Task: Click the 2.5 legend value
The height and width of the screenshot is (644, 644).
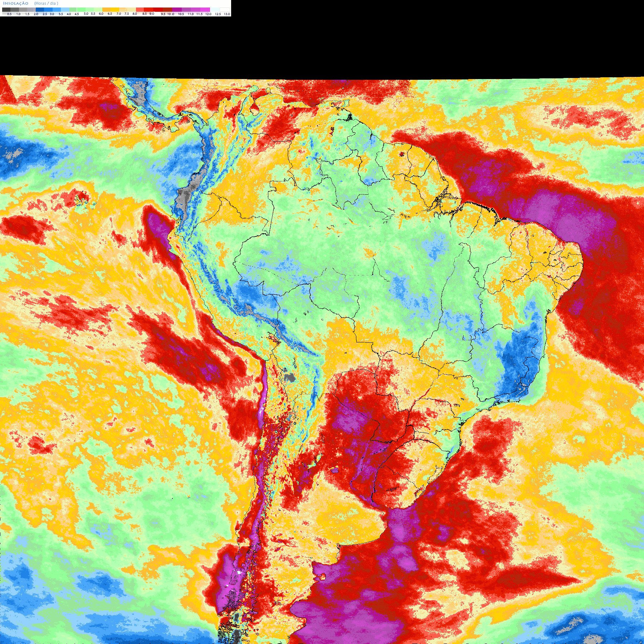Action: [45, 14]
